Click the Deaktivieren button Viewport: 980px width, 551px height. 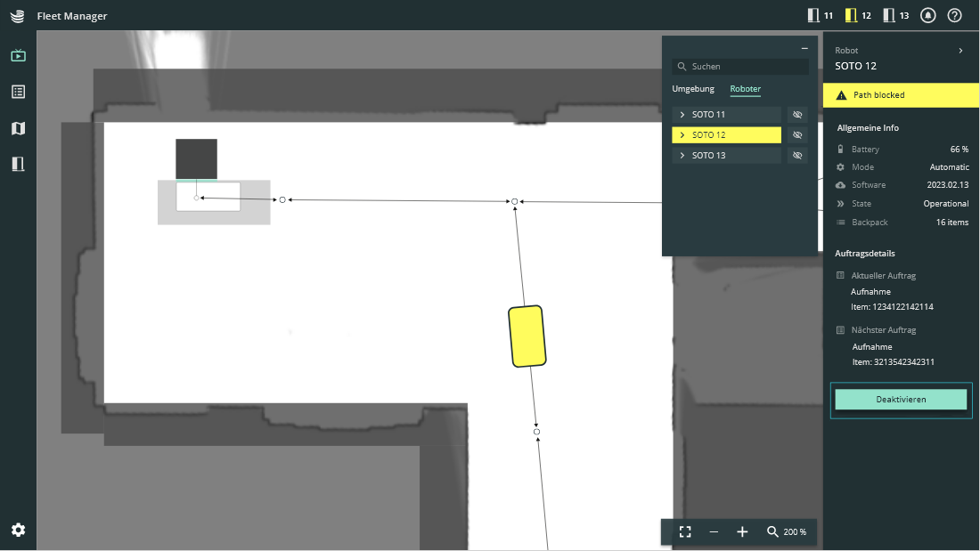901,400
